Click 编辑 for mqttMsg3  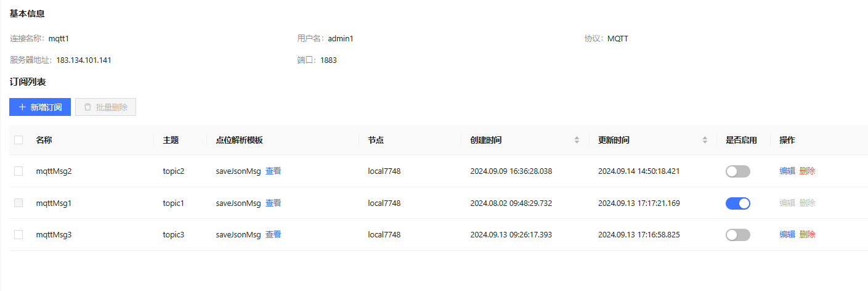coord(787,234)
